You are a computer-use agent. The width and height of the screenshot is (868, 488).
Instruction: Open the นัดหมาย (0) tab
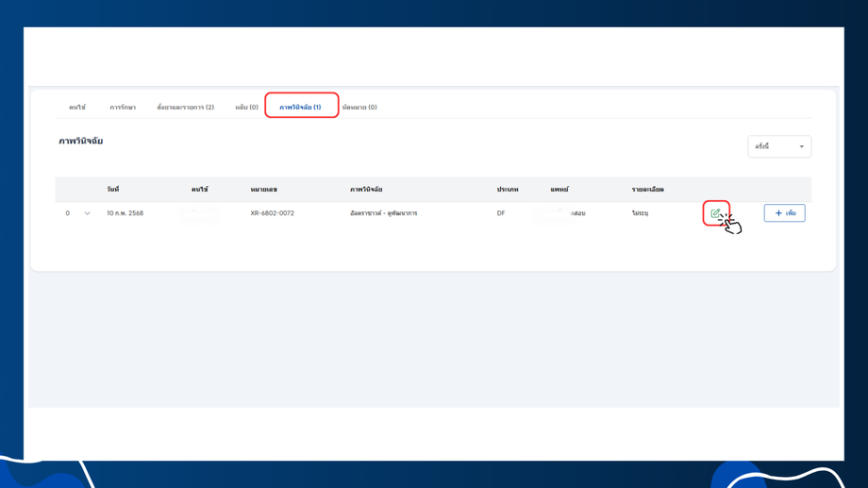pos(359,107)
